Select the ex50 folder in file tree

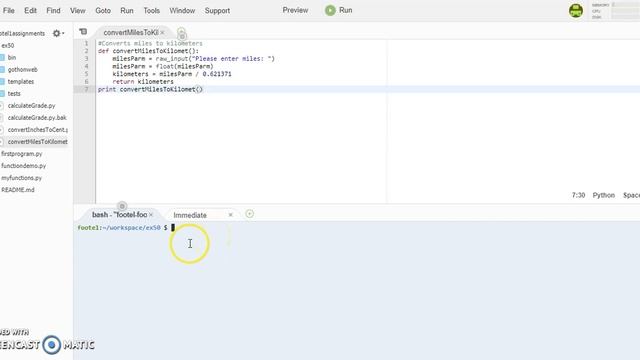(x=8, y=45)
